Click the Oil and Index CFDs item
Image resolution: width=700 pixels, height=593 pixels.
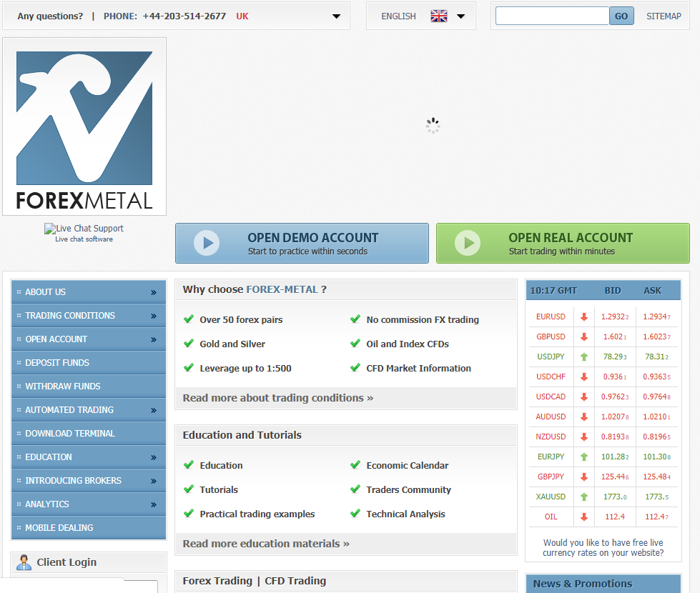click(408, 344)
